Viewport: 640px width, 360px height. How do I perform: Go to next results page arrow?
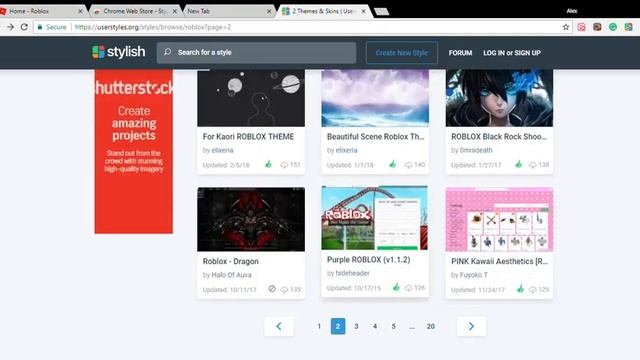click(471, 326)
